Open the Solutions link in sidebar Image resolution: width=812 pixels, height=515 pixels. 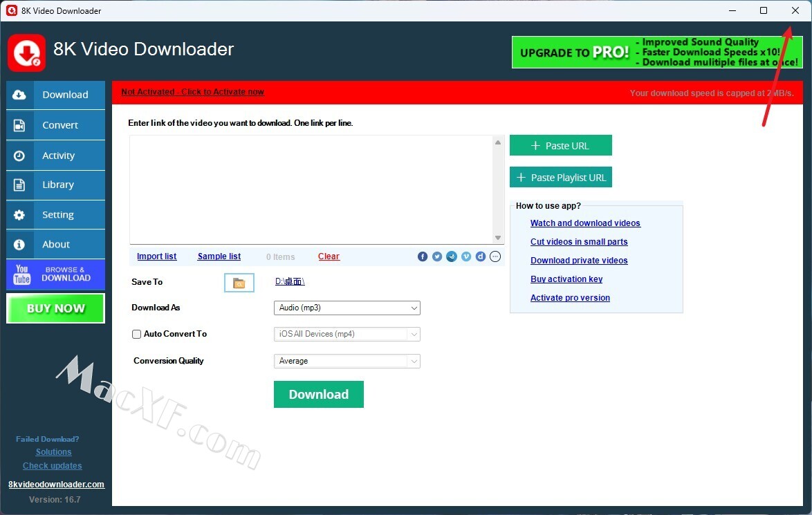(x=53, y=452)
